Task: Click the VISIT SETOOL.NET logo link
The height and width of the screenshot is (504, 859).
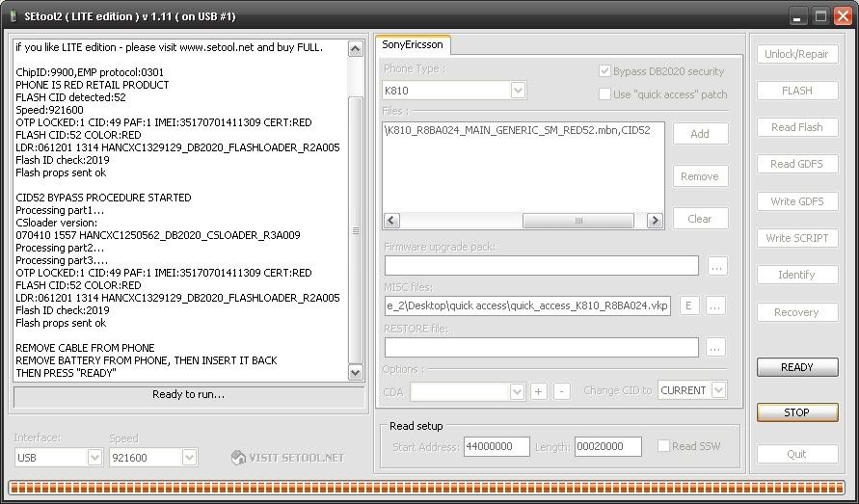Action: (288, 458)
